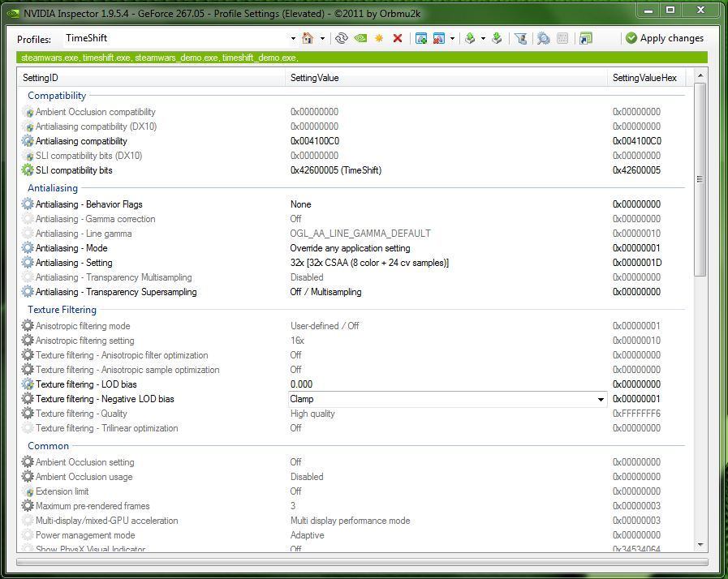Click the gear icon for Maximum pre-rendered frames
Viewport: 728px width, 579px height.
point(28,506)
